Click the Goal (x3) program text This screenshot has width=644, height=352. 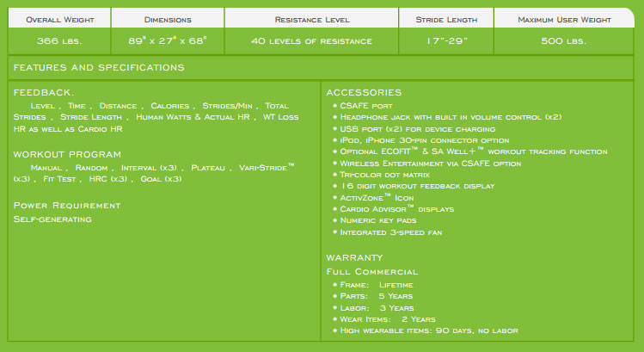[x=161, y=179]
